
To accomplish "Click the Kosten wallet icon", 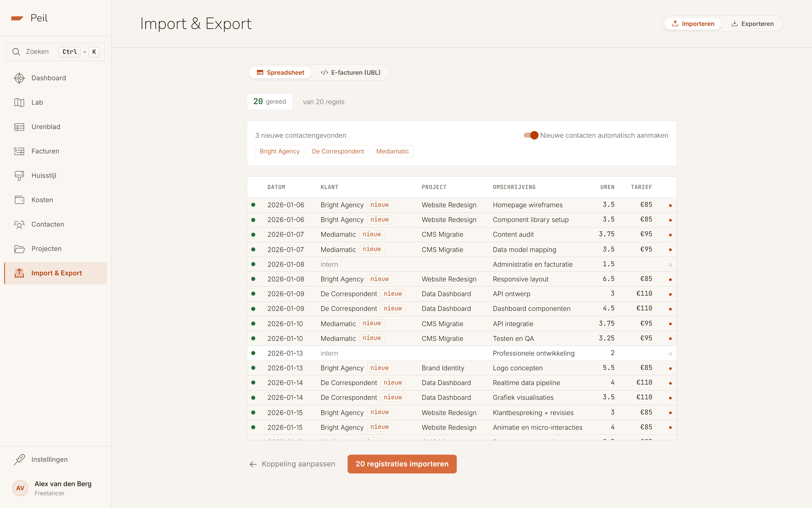I will [19, 200].
